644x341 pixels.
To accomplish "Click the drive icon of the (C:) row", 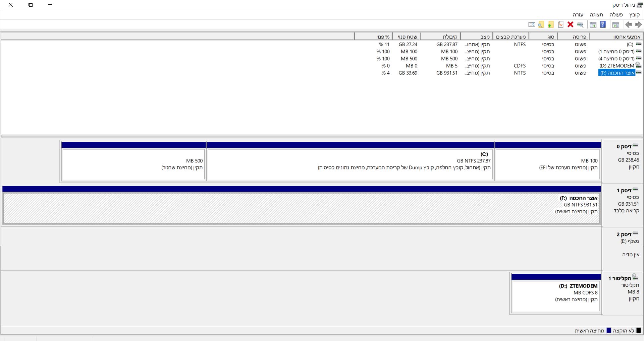I will [x=639, y=44].
